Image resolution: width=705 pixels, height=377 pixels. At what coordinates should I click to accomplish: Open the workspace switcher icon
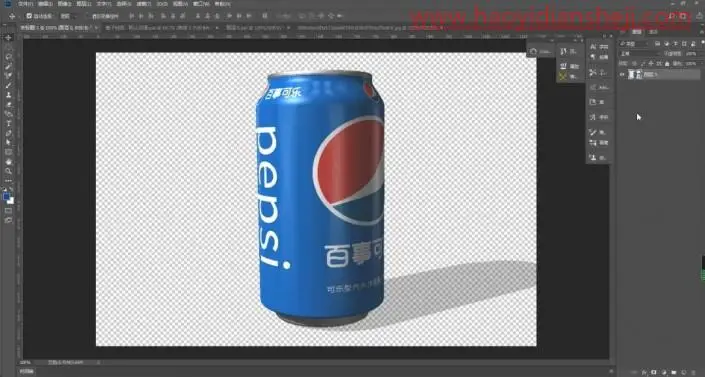pyautogui.click(x=683, y=16)
